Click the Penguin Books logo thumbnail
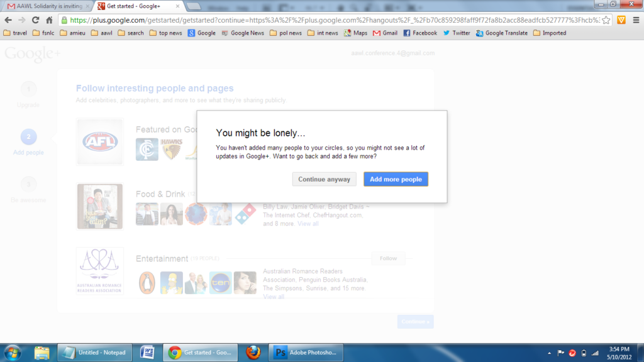The height and width of the screenshot is (362, 644). [147, 283]
